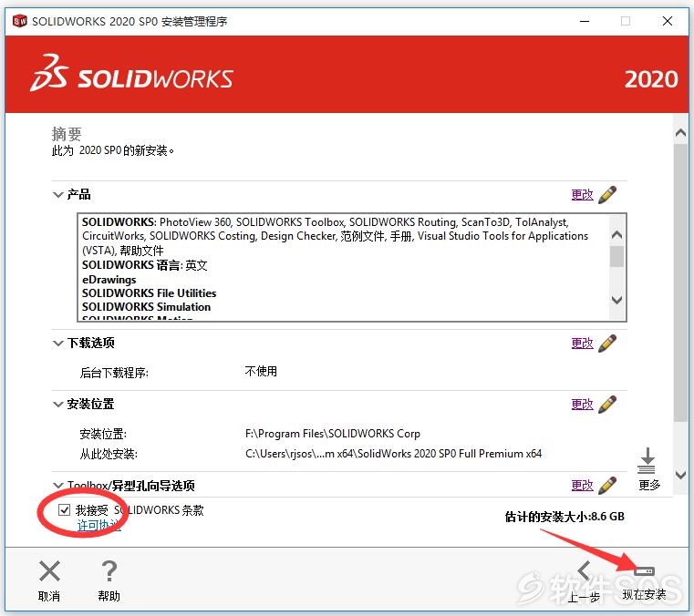Minimize the installer window
This screenshot has width=694, height=616.
(x=585, y=21)
